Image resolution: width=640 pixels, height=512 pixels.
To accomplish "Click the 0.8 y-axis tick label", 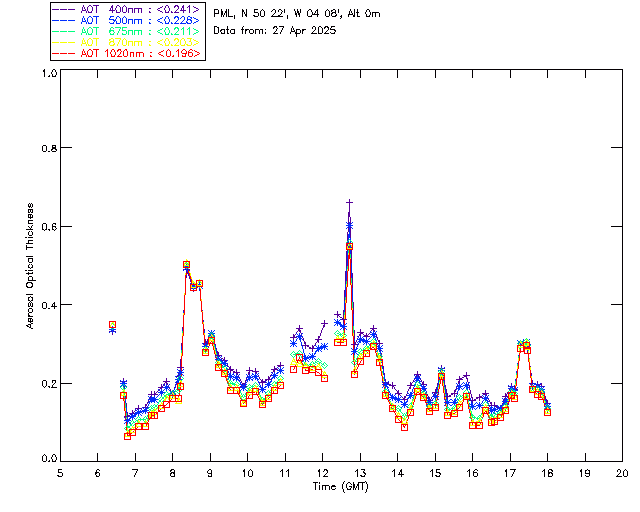I will coord(49,148).
